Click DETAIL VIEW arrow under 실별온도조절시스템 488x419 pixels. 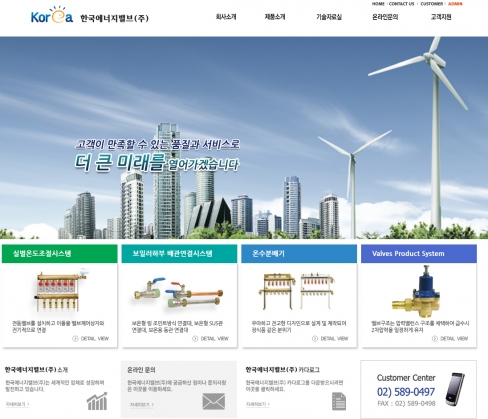click(75, 339)
